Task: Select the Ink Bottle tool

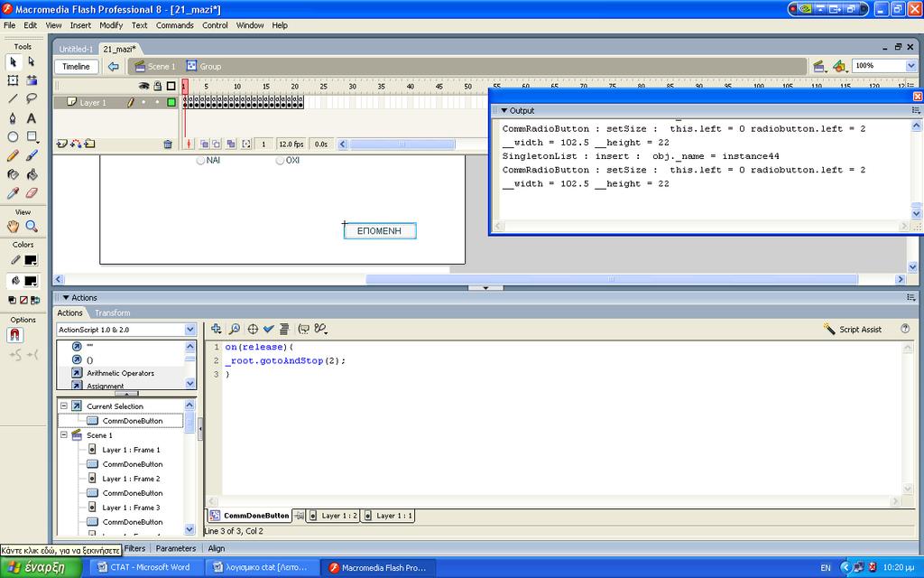Action: point(13,174)
